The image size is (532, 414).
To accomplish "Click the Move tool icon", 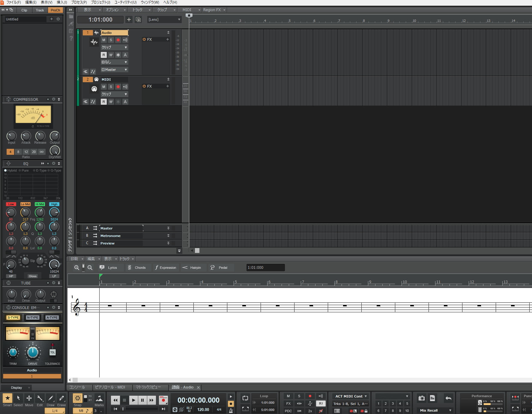I will (x=29, y=398).
